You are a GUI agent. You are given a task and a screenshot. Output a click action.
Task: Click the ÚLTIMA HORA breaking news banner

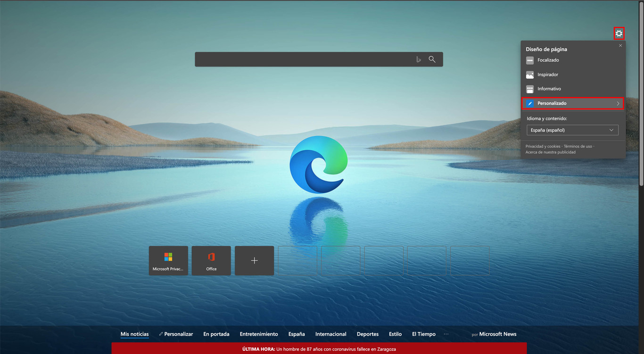pos(319,349)
